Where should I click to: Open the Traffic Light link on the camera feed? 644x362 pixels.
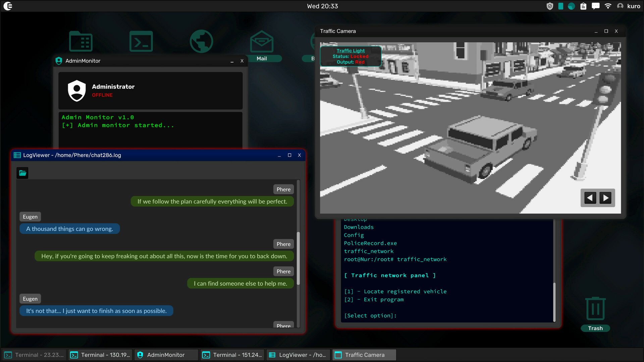click(351, 51)
